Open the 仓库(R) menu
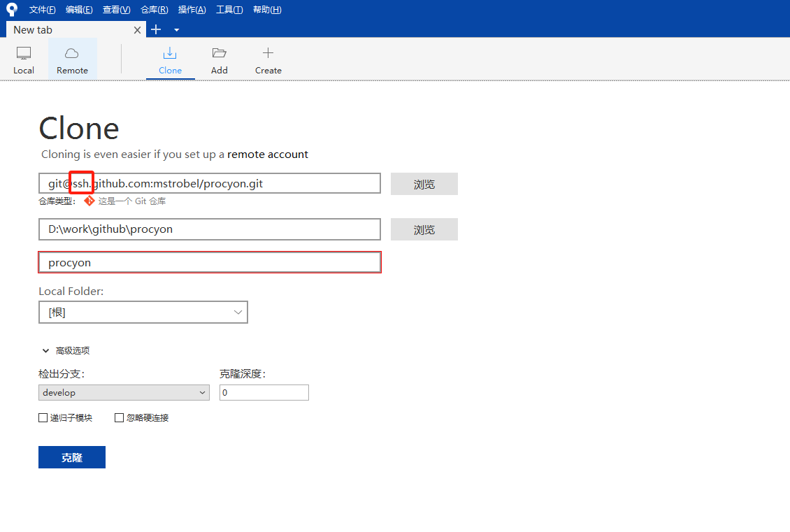790x532 pixels. click(154, 9)
